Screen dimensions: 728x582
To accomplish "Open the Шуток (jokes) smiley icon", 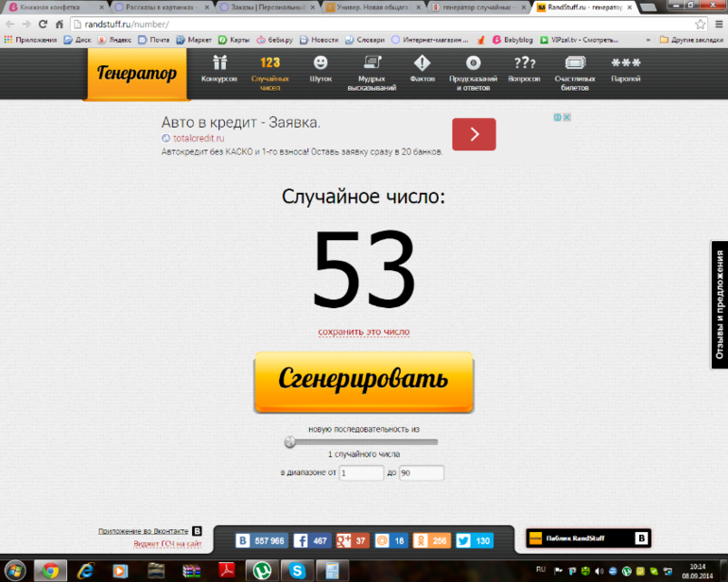I will click(321, 63).
